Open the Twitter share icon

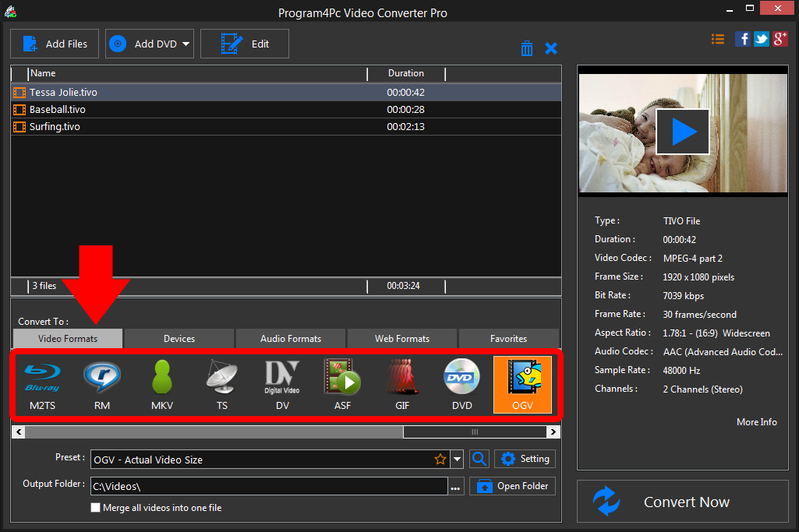click(x=762, y=39)
